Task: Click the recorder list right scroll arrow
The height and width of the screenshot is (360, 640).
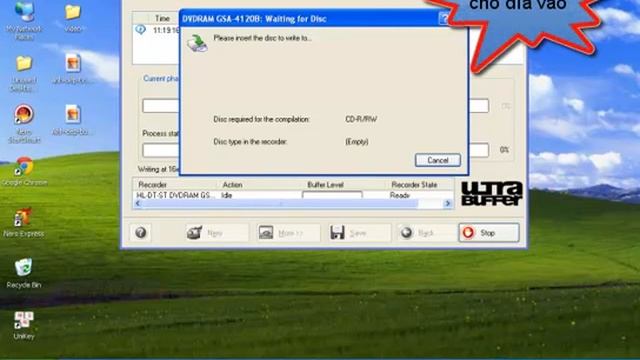Action: point(448,203)
